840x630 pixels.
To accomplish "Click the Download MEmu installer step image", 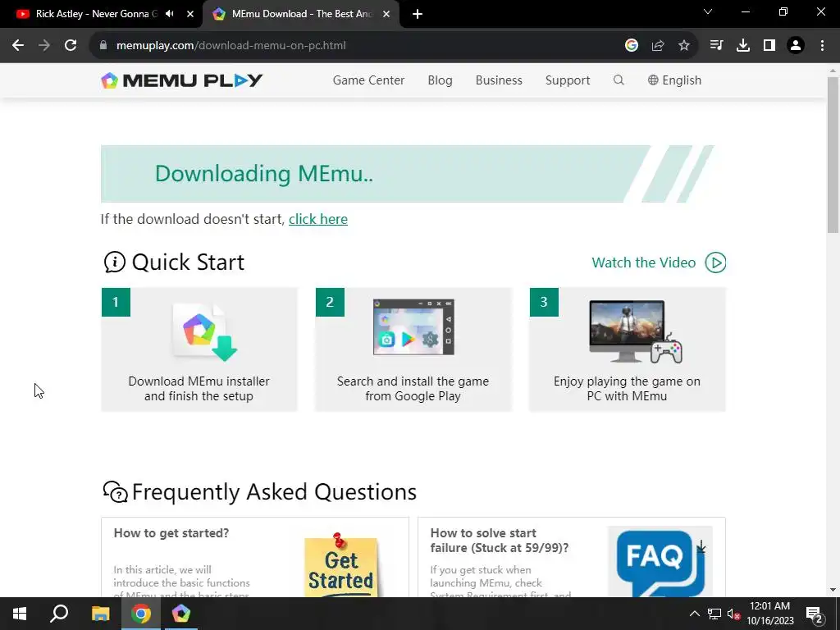I will click(204, 332).
